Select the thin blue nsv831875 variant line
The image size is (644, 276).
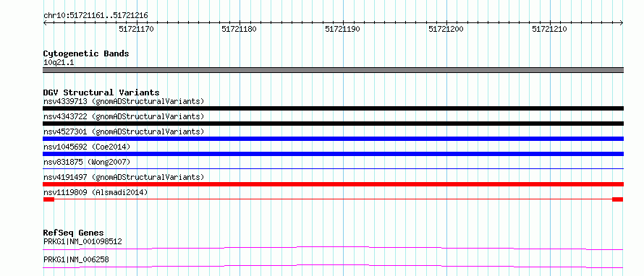(x=333, y=168)
